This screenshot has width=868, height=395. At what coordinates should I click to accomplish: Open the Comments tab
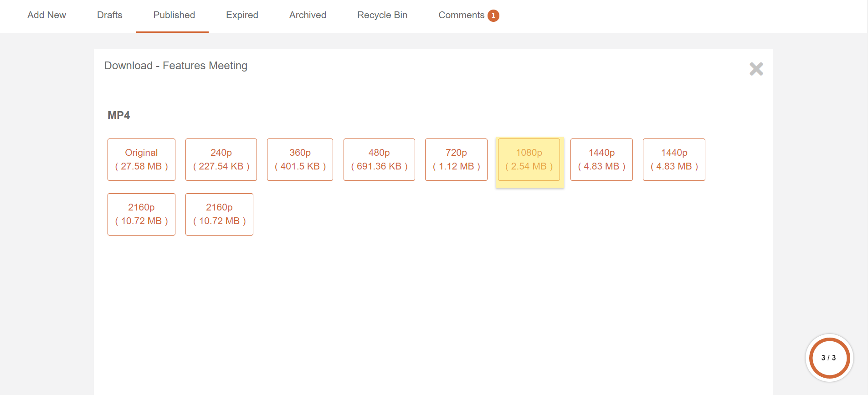click(x=461, y=15)
